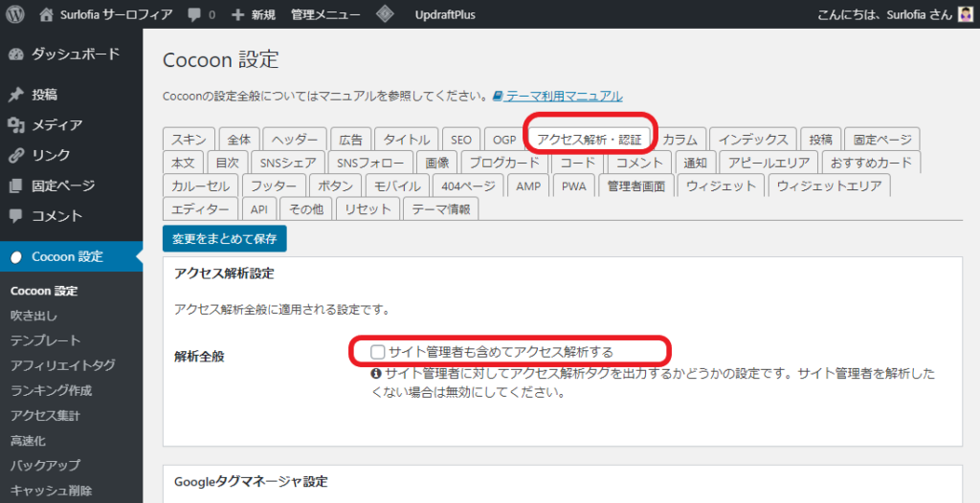This screenshot has height=503, width=980.
Task: Switch to the フッター tab
Action: click(x=275, y=186)
